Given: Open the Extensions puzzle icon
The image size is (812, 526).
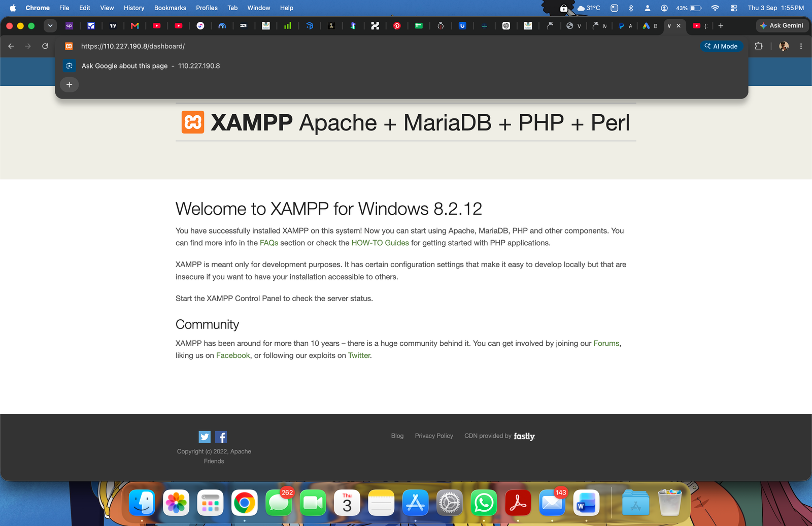Looking at the screenshot, I should click(759, 46).
